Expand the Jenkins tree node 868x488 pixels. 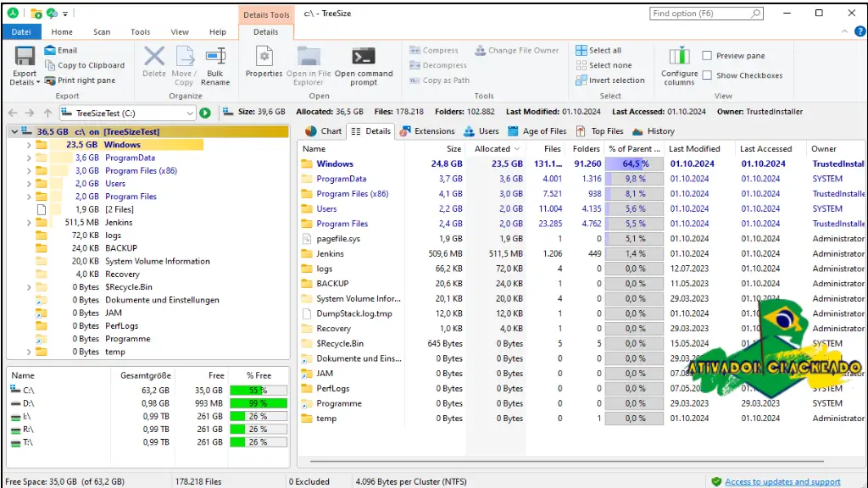tap(29, 223)
